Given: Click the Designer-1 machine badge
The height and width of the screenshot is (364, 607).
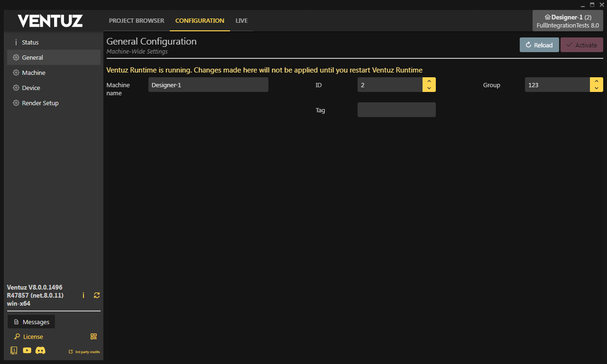Looking at the screenshot, I should pos(568,21).
